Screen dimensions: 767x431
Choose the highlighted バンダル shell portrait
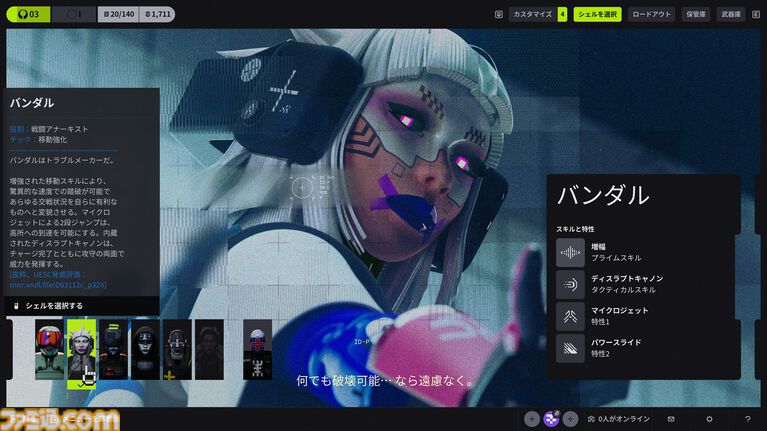81,349
